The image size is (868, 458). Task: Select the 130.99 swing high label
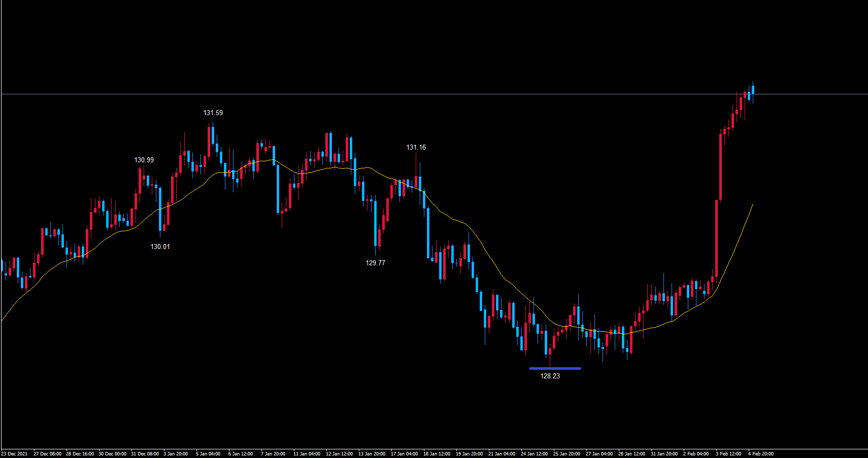tap(144, 160)
